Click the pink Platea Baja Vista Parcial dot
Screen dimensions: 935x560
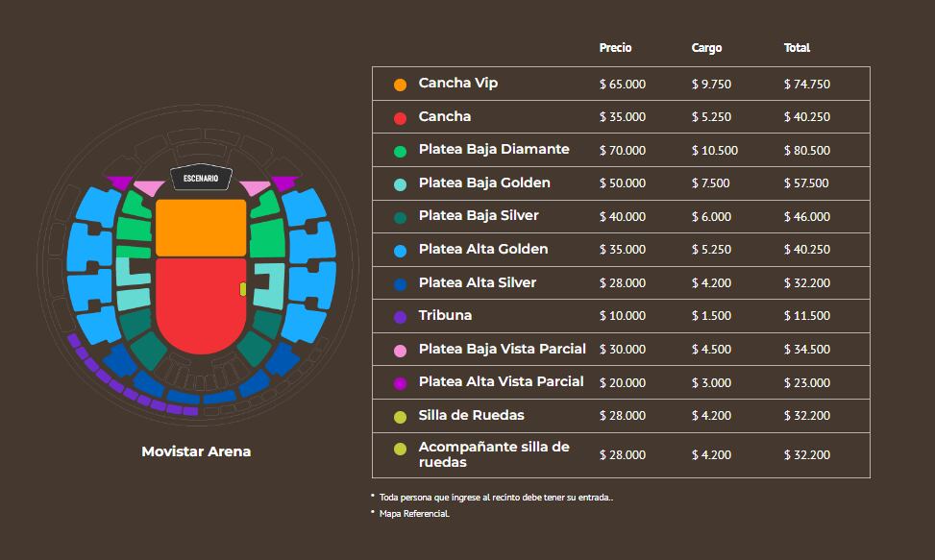click(x=400, y=351)
